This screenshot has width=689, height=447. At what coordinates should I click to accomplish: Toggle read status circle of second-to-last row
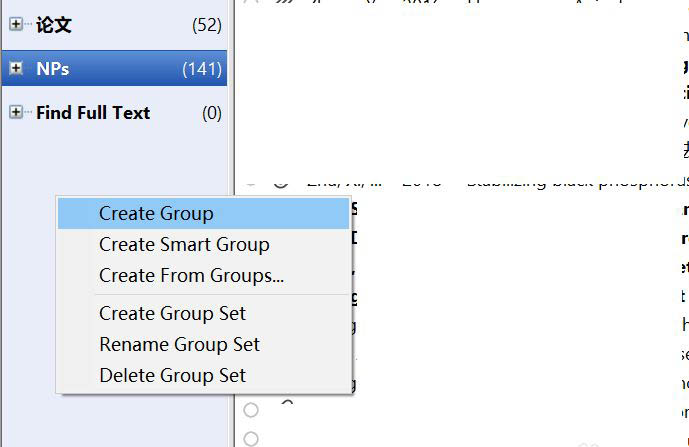pos(251,410)
